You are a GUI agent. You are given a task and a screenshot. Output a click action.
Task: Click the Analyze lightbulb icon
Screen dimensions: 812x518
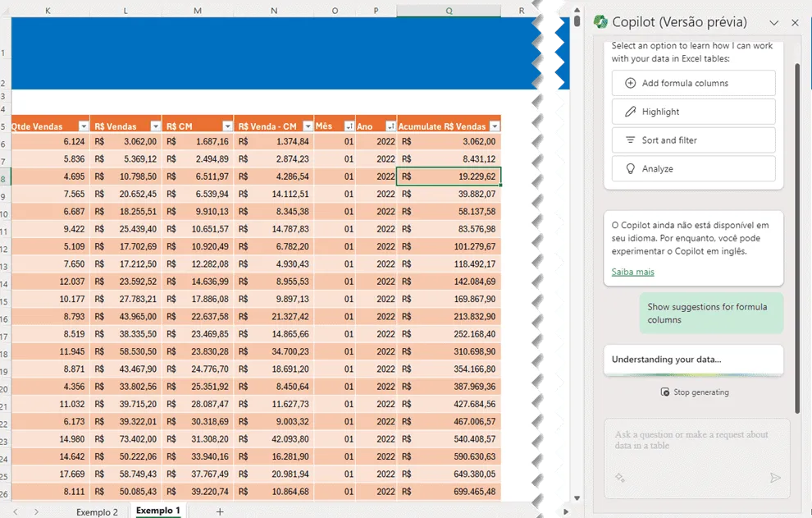click(x=630, y=168)
